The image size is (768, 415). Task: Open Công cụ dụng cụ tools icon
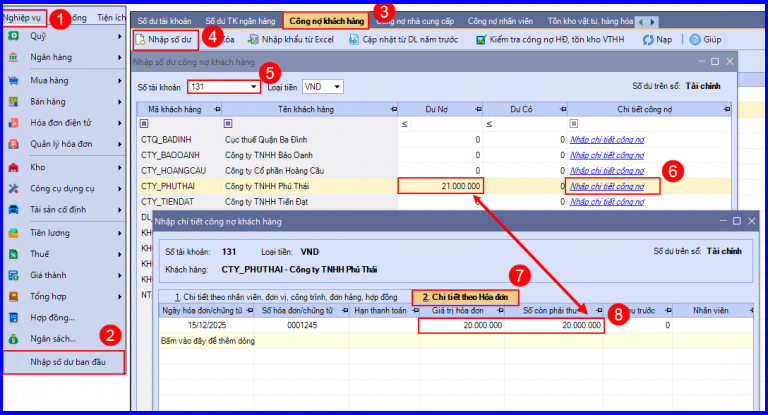[13, 189]
